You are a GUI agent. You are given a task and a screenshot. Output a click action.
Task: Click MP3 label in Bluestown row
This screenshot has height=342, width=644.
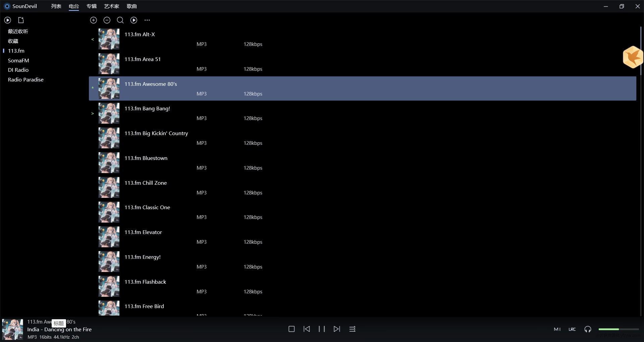click(202, 168)
